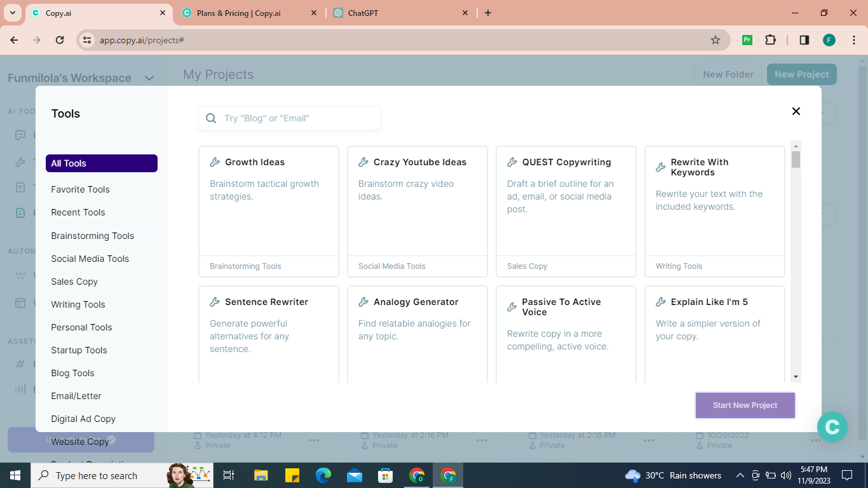This screenshot has height=488, width=868.
Task: Select the Social Media Tools category
Action: (90, 259)
